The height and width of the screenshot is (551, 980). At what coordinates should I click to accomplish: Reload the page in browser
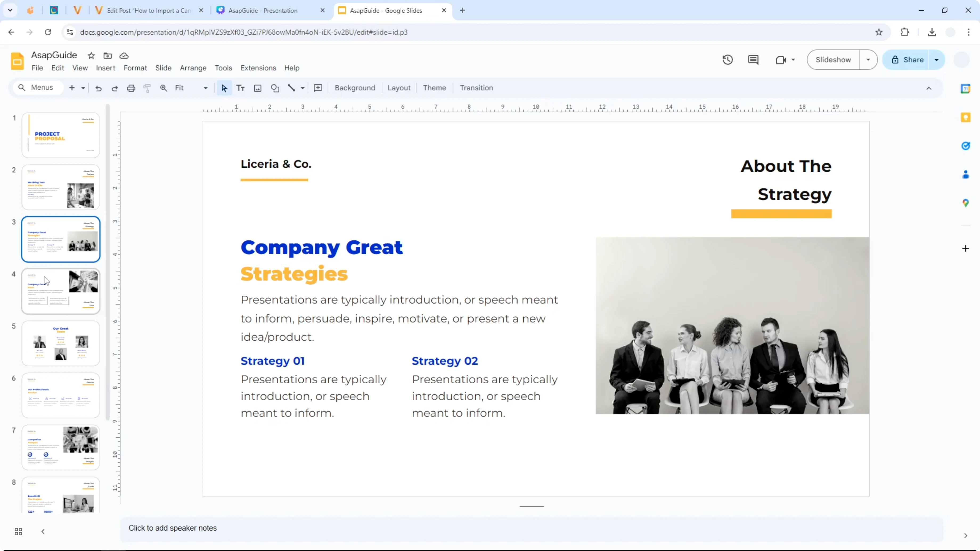click(x=48, y=32)
